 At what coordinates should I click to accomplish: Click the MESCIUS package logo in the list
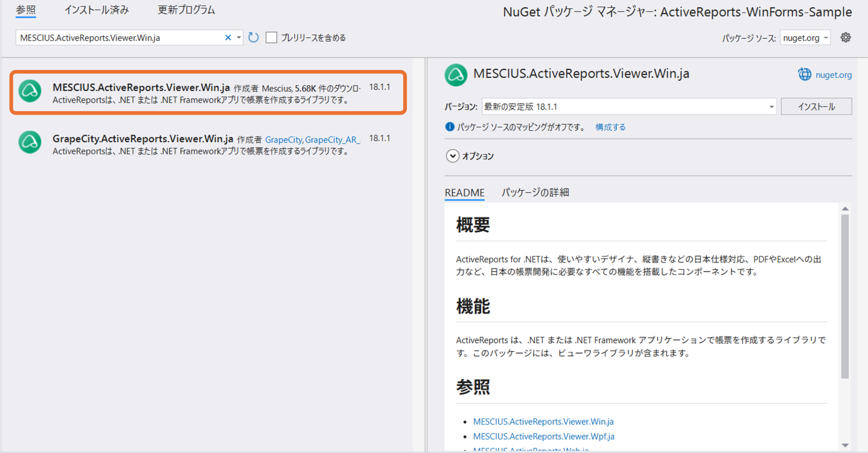pos(30,91)
